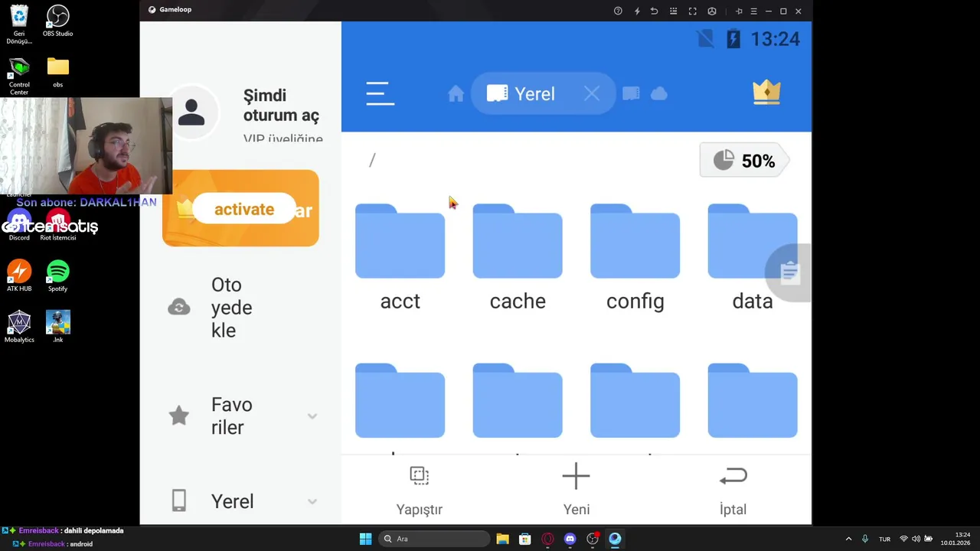980x551 pixels.
Task: Open the obs desktop folder
Action: [x=57, y=72]
